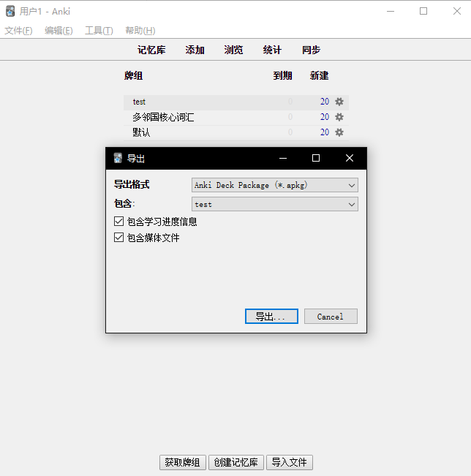Image resolution: width=471 pixels, height=476 pixels.
Task: Click the Anki app icon in main title bar
Action: coord(10,11)
